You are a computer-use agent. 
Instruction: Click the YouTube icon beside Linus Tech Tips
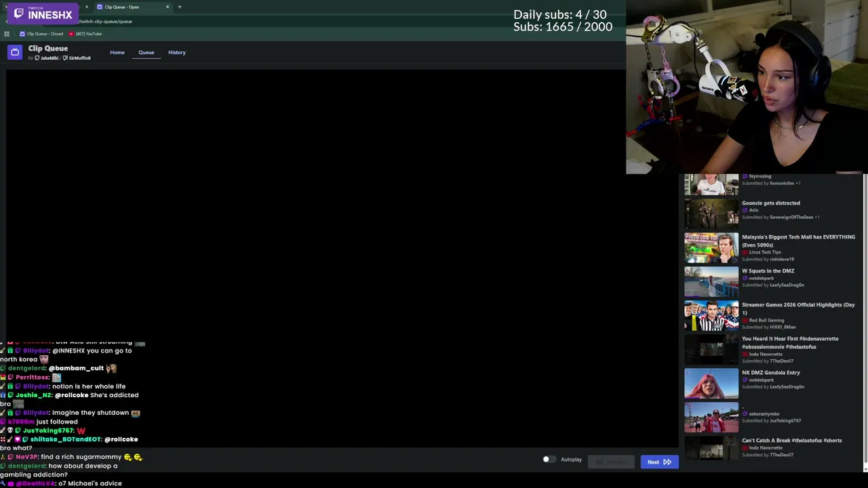(745, 252)
